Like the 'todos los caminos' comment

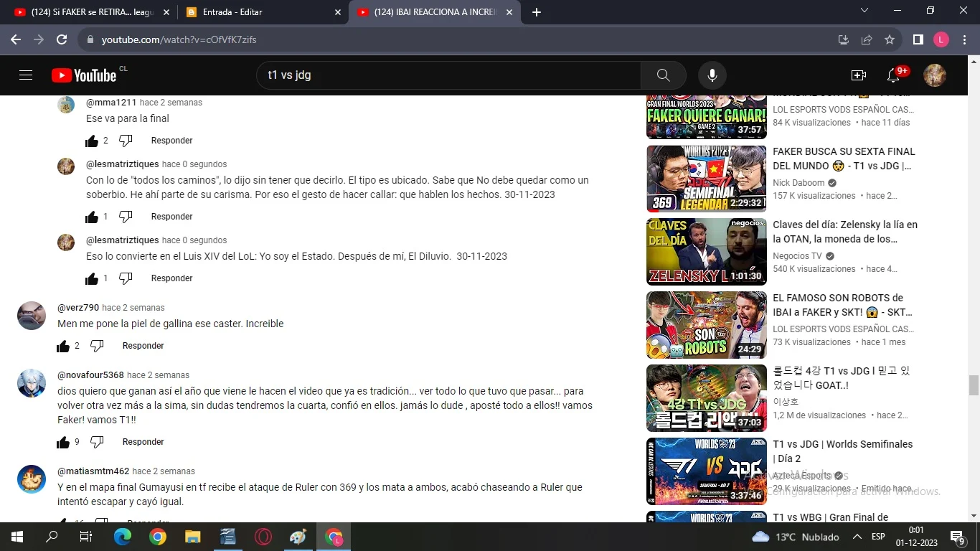(92, 217)
